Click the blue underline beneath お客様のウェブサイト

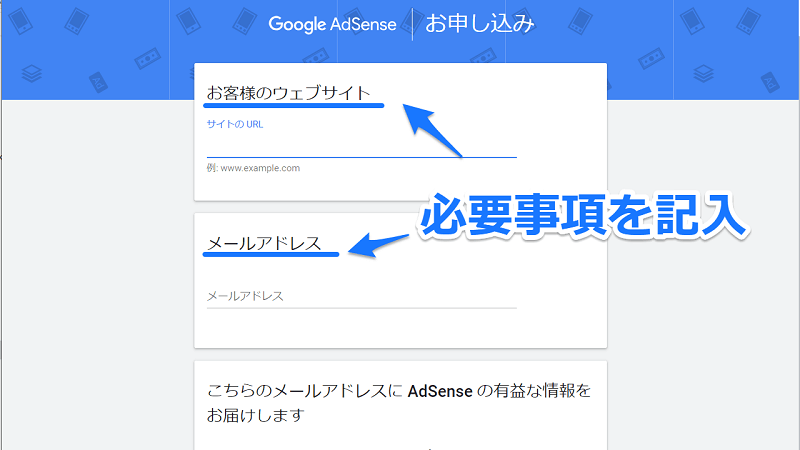coord(294,105)
